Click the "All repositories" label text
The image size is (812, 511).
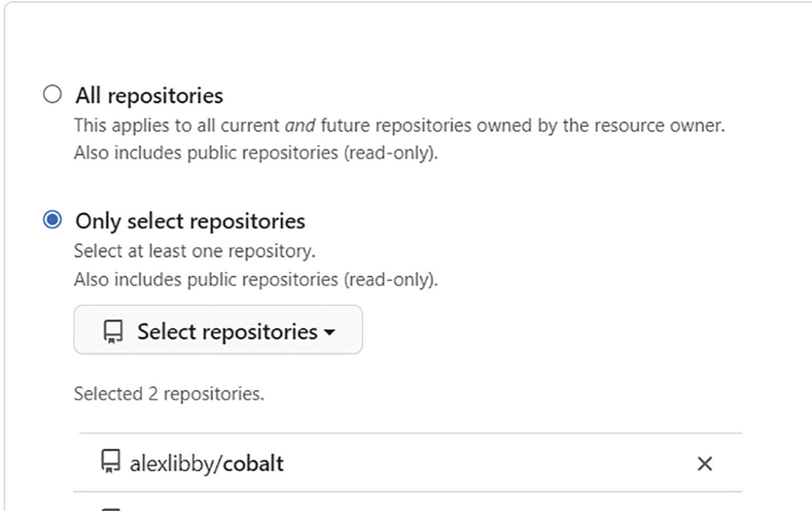coord(149,96)
